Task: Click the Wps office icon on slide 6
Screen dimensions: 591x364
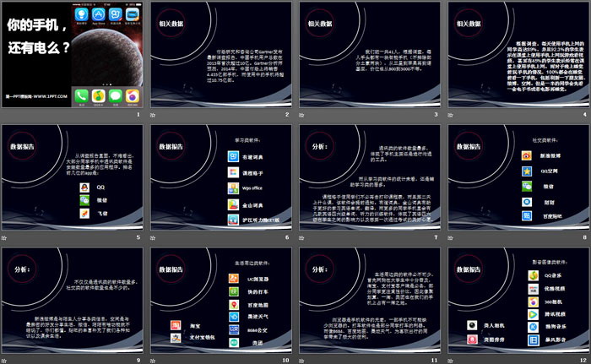Action: point(232,187)
